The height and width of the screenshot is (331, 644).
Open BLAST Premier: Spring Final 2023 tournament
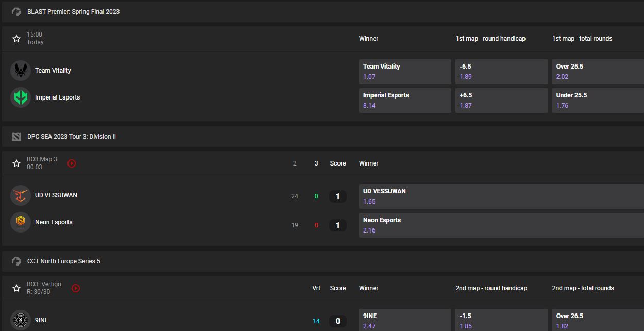[73, 12]
